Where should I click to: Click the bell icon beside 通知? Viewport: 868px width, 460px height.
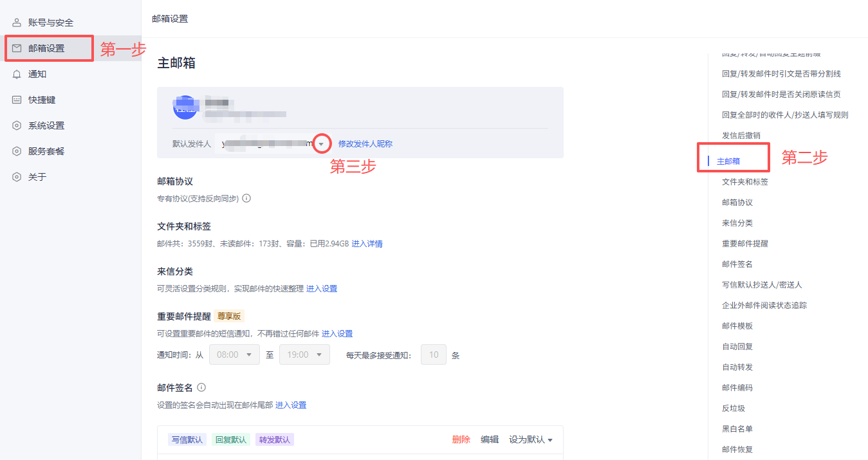pyautogui.click(x=17, y=74)
